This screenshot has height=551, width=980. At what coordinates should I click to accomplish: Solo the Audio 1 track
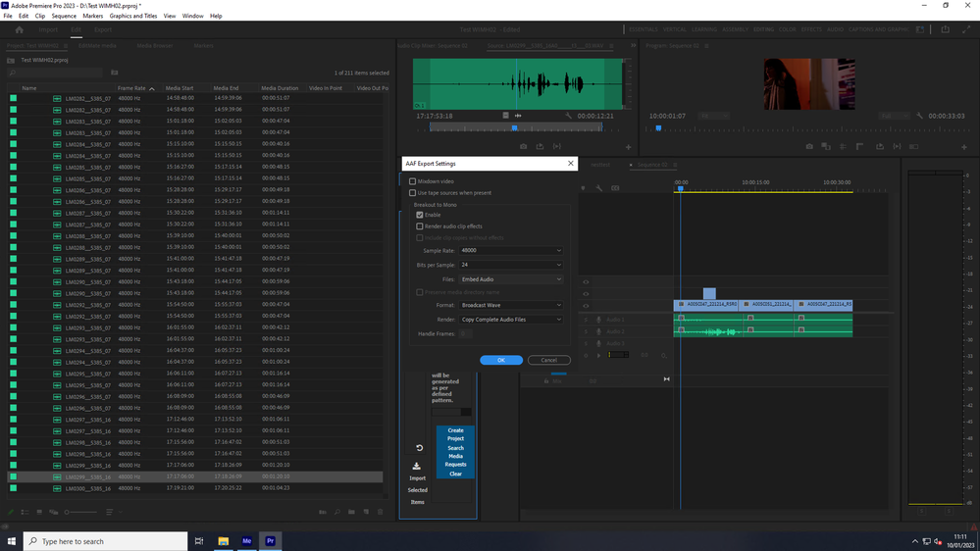pyautogui.click(x=586, y=320)
